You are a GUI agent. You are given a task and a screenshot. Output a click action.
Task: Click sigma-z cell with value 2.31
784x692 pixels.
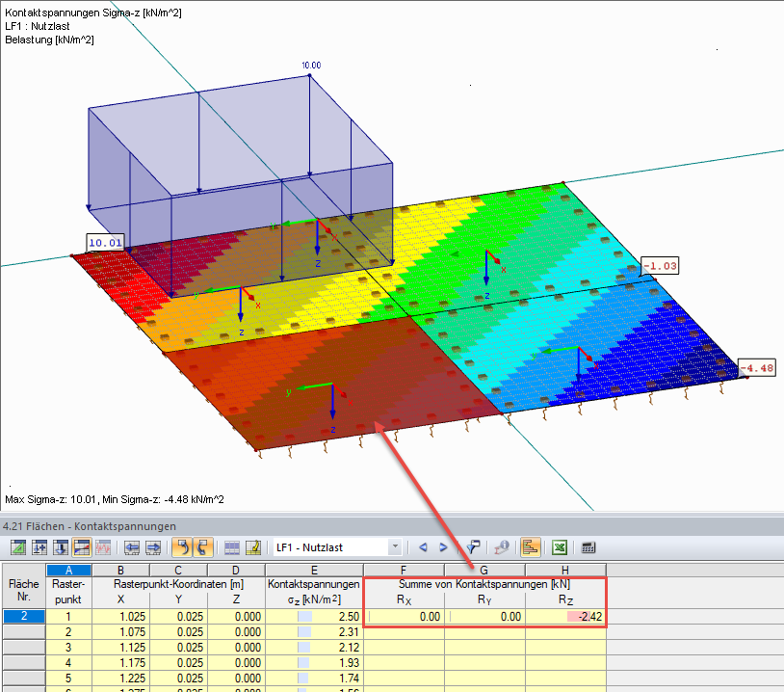pyautogui.click(x=314, y=632)
